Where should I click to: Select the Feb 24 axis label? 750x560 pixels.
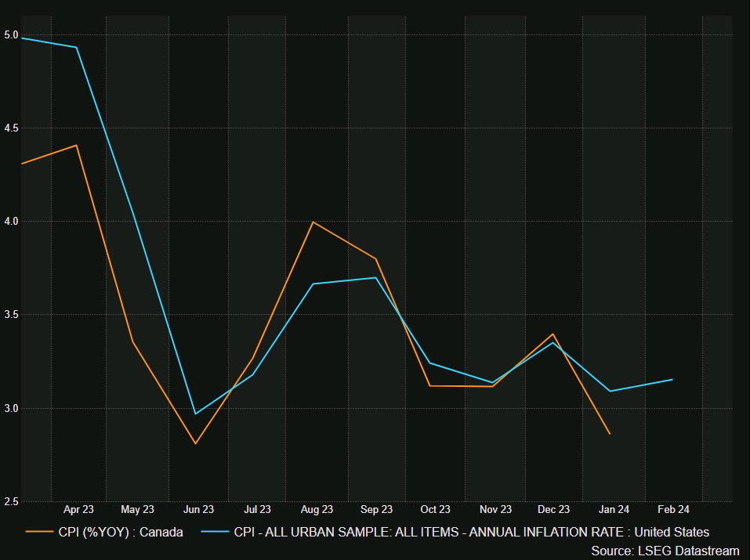(x=673, y=509)
